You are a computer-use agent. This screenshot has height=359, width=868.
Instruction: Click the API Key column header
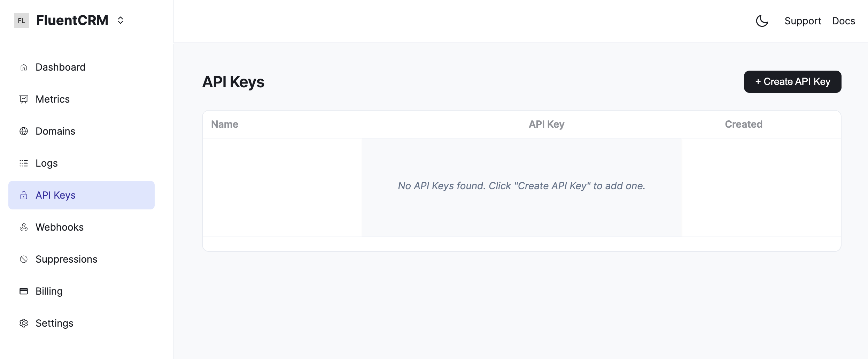point(546,124)
